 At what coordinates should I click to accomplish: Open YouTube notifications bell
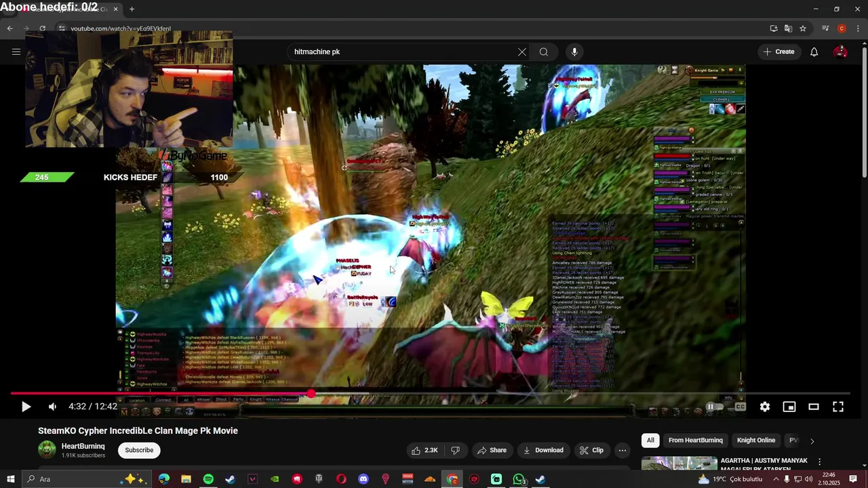(x=814, y=52)
